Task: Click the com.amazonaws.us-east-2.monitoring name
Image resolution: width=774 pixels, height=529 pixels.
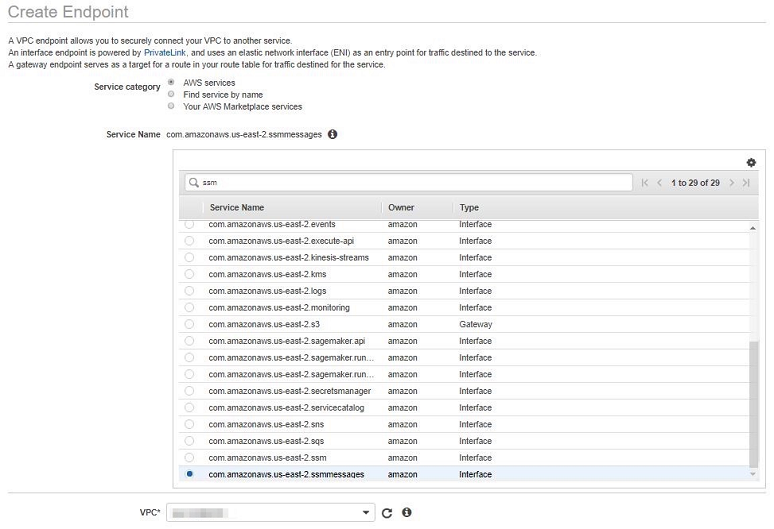Action: (x=279, y=307)
